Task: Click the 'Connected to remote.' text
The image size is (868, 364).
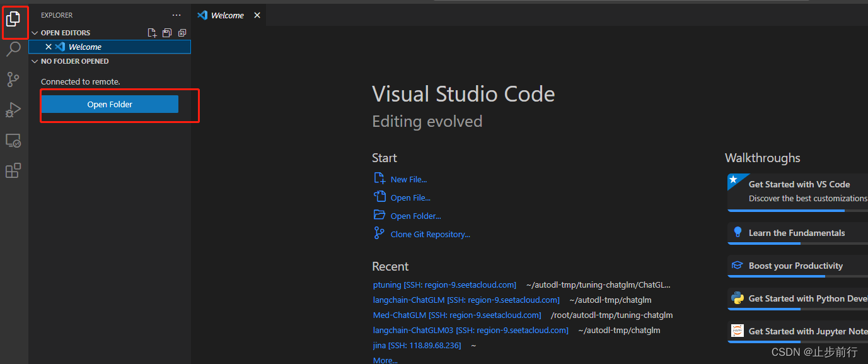Action: (80, 82)
